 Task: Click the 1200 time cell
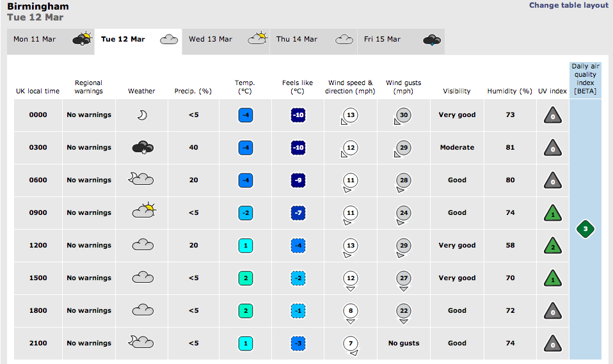click(38, 245)
